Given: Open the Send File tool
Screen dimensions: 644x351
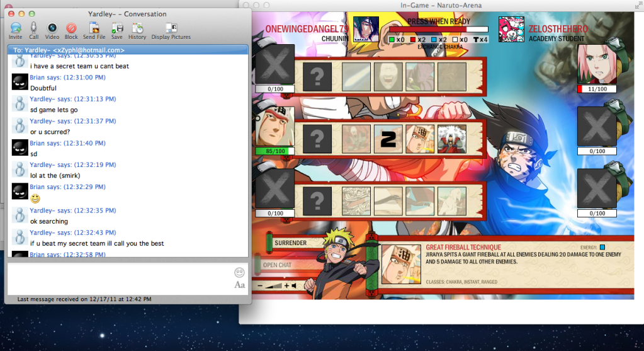Looking at the screenshot, I should click(x=94, y=28).
